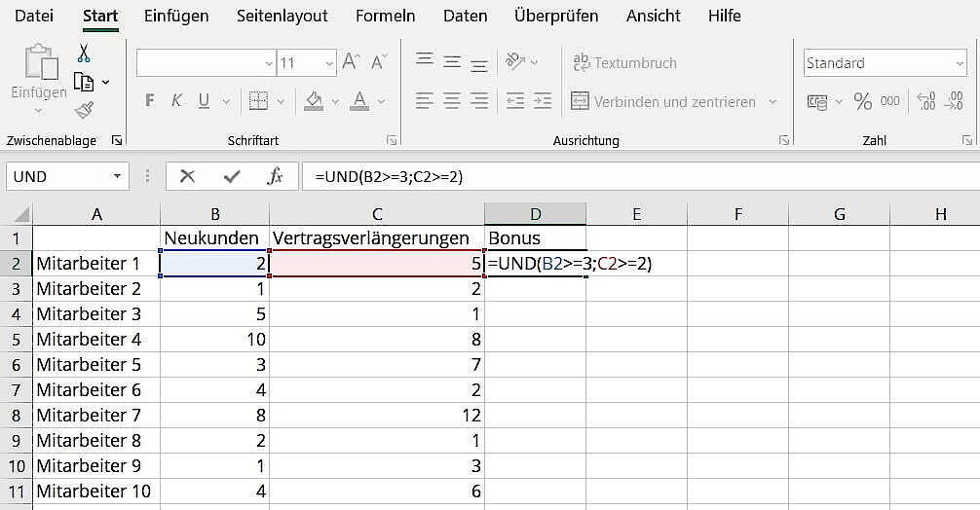Select column C header
Viewport: 980px width, 510px height.
[377, 214]
